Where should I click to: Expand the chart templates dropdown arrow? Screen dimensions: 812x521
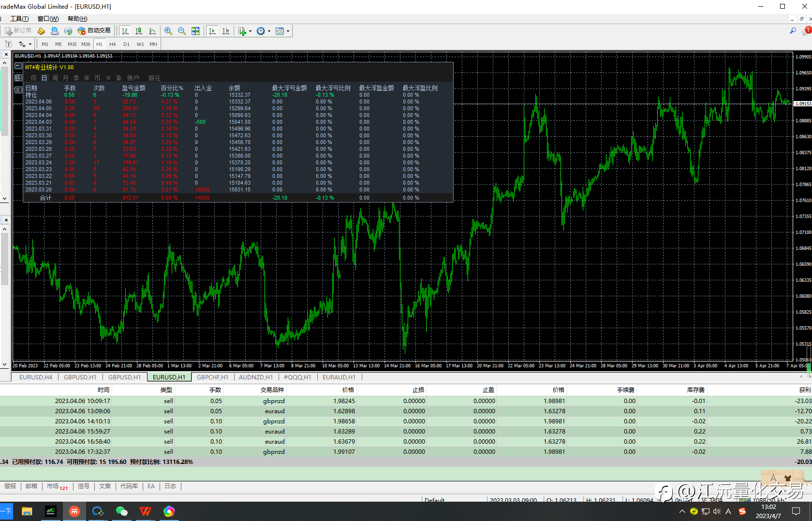[x=288, y=31]
